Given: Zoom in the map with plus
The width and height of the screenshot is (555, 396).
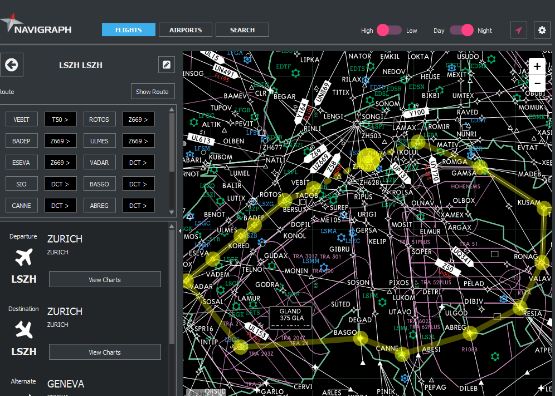Looking at the screenshot, I should tap(537, 66).
